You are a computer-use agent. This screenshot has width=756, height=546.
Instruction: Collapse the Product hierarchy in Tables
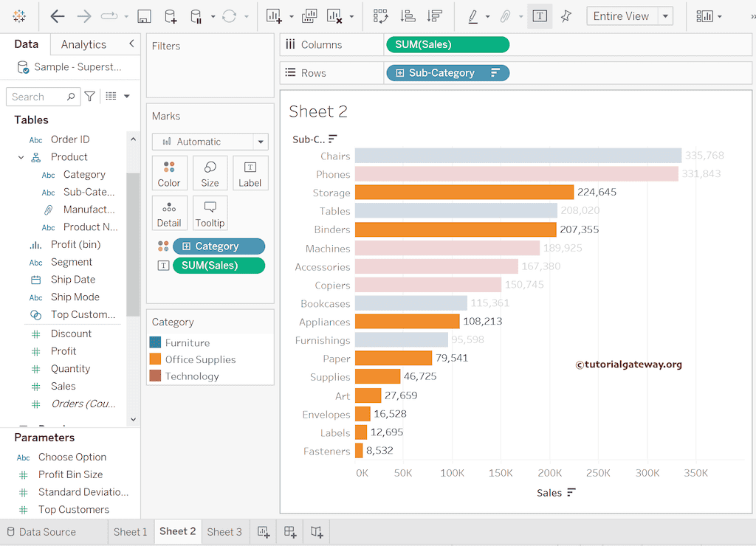tap(21, 157)
